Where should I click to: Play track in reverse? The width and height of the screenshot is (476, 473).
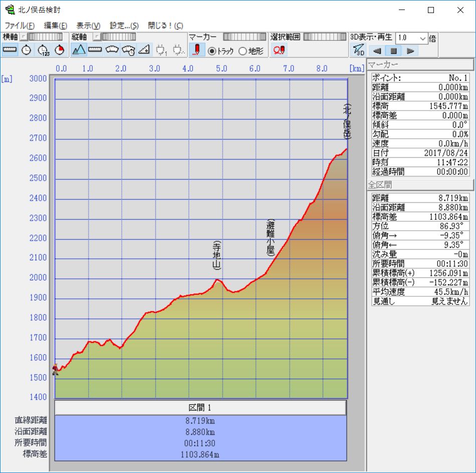pos(377,51)
